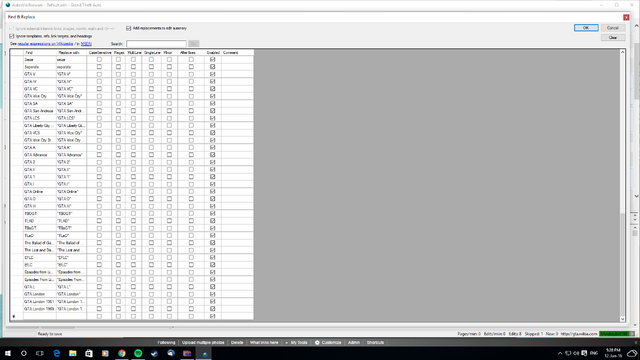The width and height of the screenshot is (640, 360).
Task: Check CaseSensitive for the 'GTA SA' row
Action: point(99,103)
